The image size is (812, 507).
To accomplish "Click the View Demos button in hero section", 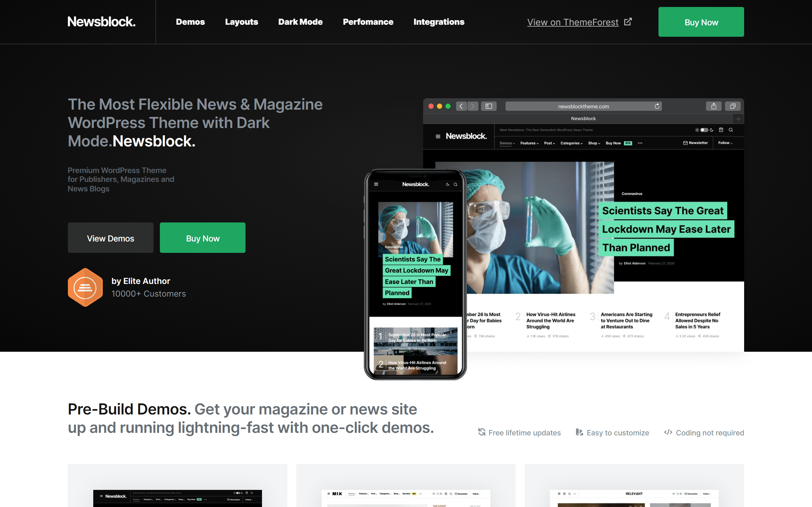I will pyautogui.click(x=110, y=237).
